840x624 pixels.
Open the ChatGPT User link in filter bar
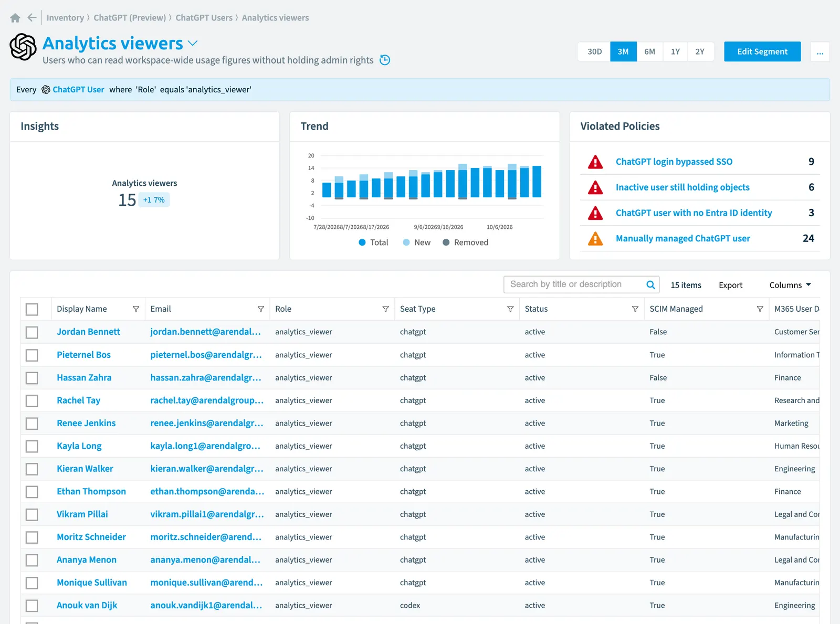[x=78, y=90]
